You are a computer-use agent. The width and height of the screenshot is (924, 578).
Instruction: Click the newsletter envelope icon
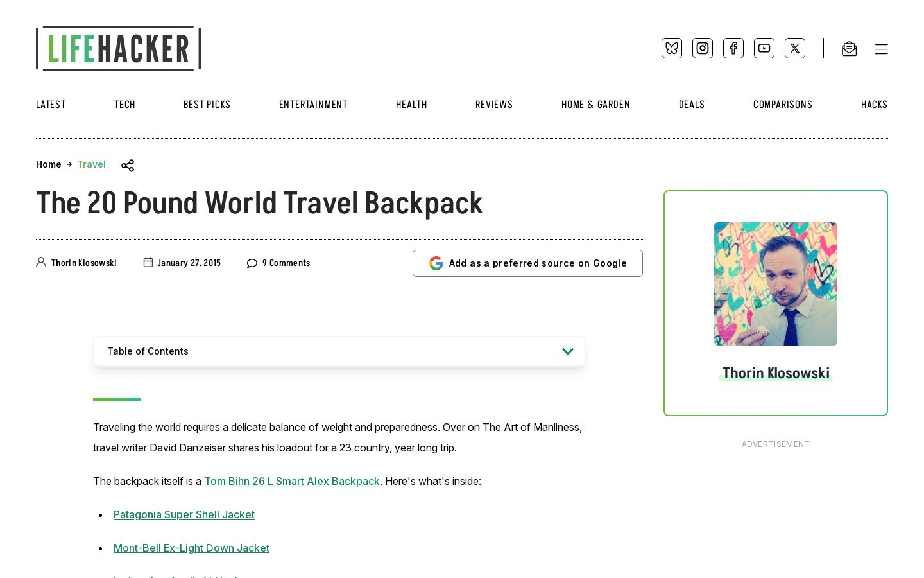click(x=850, y=49)
